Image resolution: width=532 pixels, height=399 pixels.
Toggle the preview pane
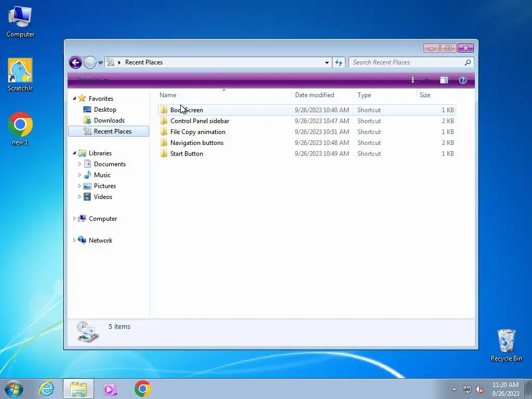click(444, 80)
